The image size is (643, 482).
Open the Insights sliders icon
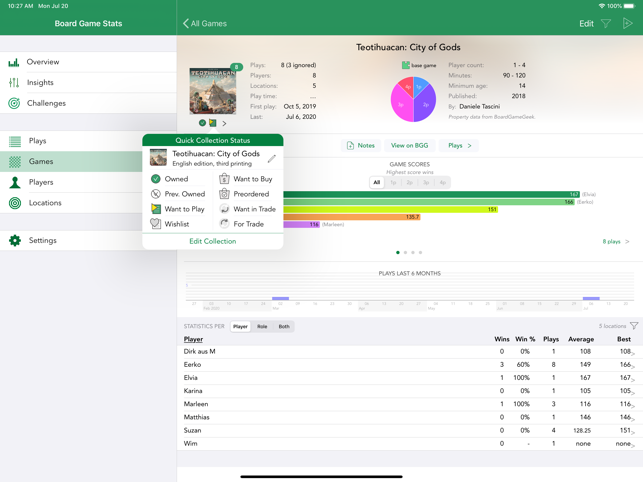point(14,82)
